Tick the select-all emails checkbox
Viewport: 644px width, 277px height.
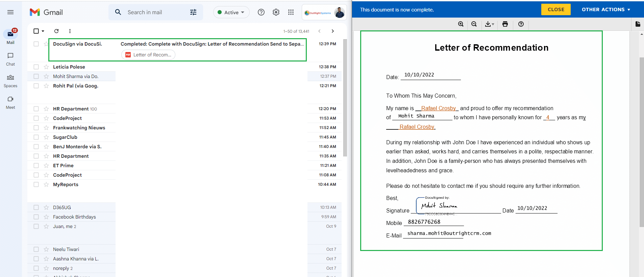[x=36, y=31]
